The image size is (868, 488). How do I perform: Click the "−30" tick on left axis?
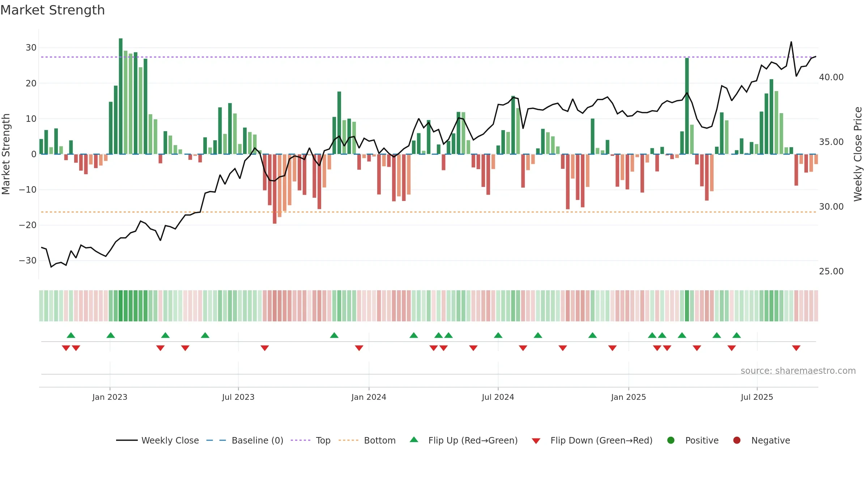point(28,261)
